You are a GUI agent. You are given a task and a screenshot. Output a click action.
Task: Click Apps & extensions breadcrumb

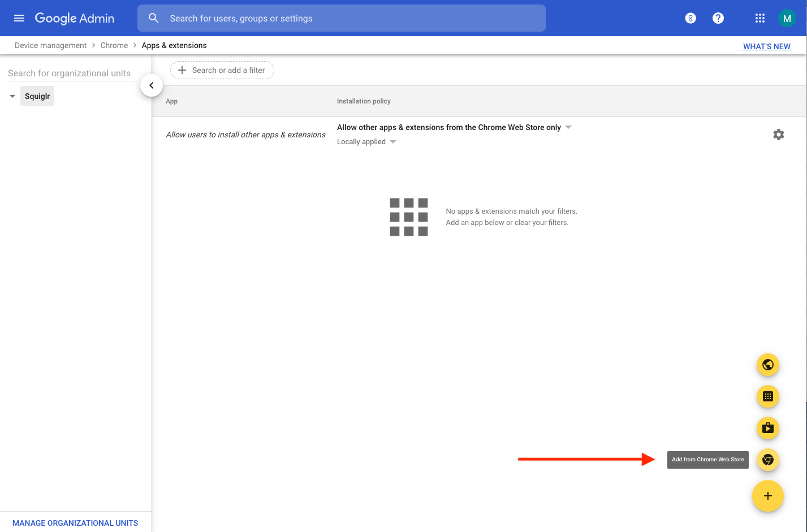point(174,45)
